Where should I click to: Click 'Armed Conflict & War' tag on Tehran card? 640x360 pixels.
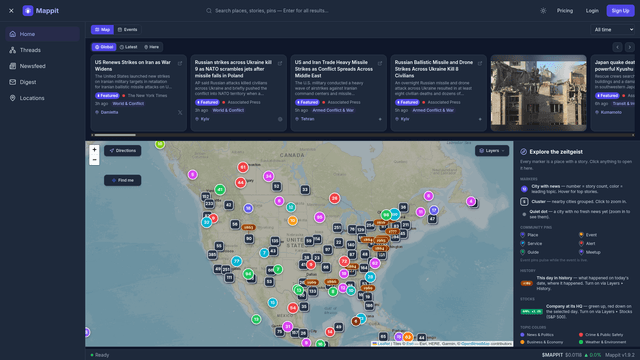point(333,110)
